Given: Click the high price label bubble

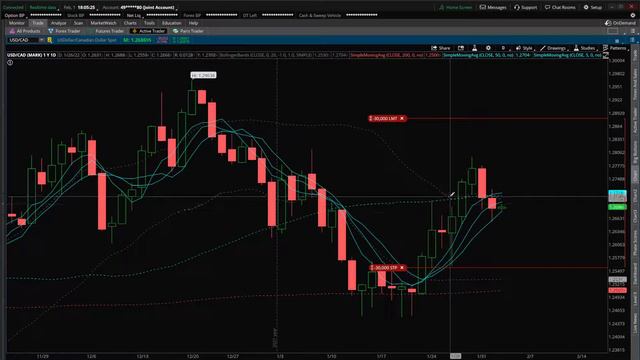Looking at the screenshot, I should click(203, 75).
